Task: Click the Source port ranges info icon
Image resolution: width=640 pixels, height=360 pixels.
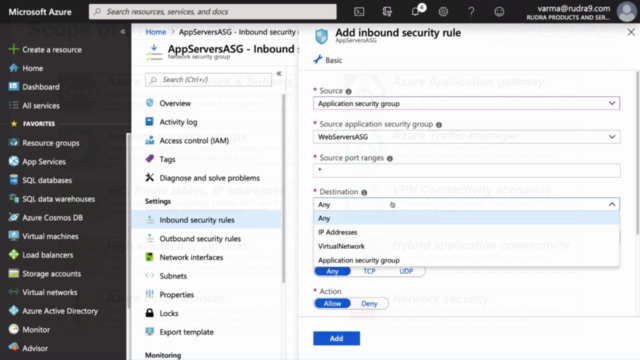Action: point(390,158)
